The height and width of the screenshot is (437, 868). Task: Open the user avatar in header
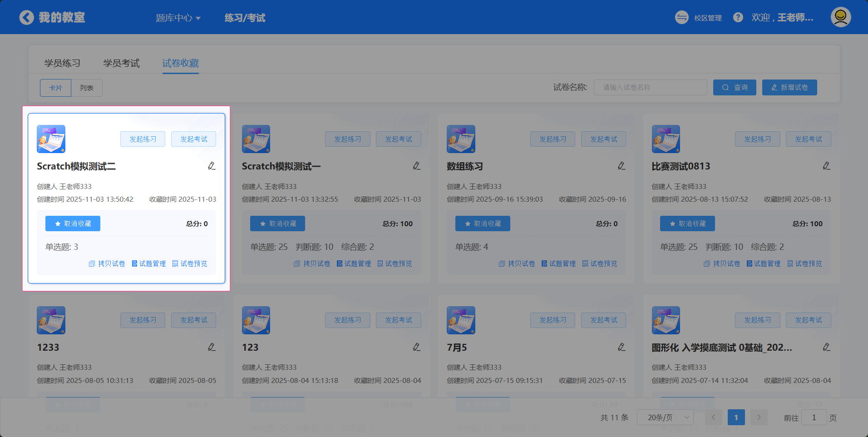click(841, 17)
